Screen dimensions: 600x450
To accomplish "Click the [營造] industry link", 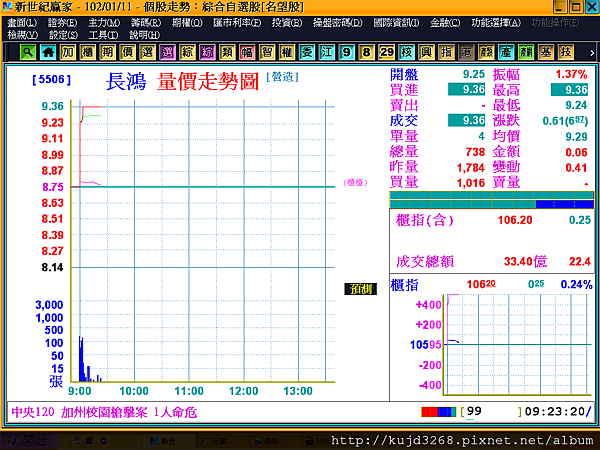I will click(x=282, y=77).
